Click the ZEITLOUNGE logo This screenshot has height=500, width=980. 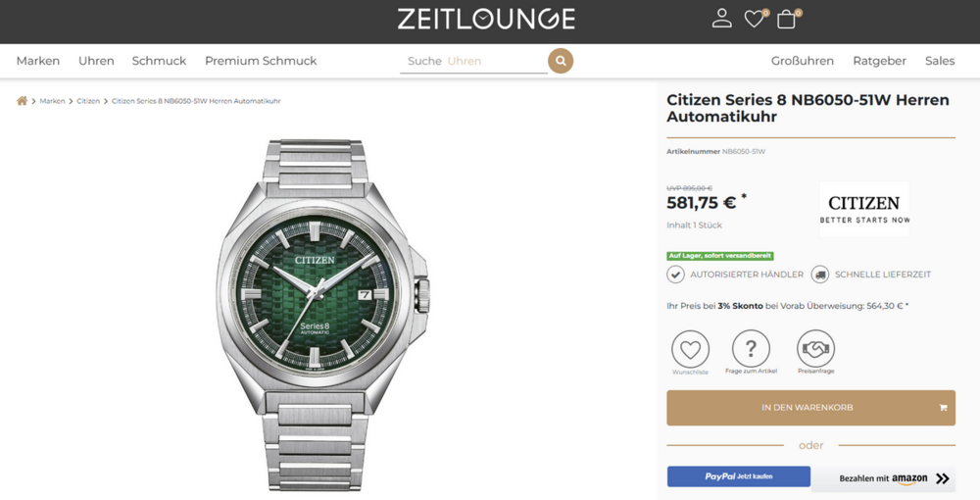486,19
